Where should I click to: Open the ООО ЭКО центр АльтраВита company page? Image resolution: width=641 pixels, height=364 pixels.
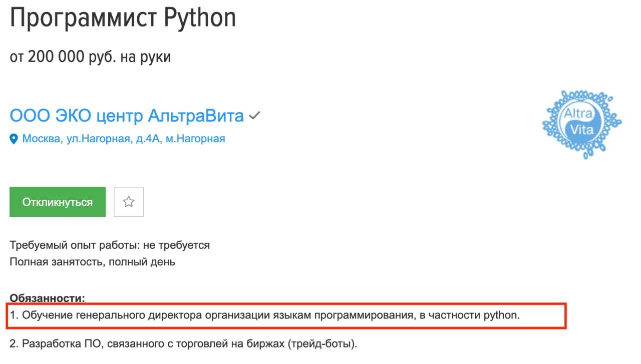click(127, 116)
